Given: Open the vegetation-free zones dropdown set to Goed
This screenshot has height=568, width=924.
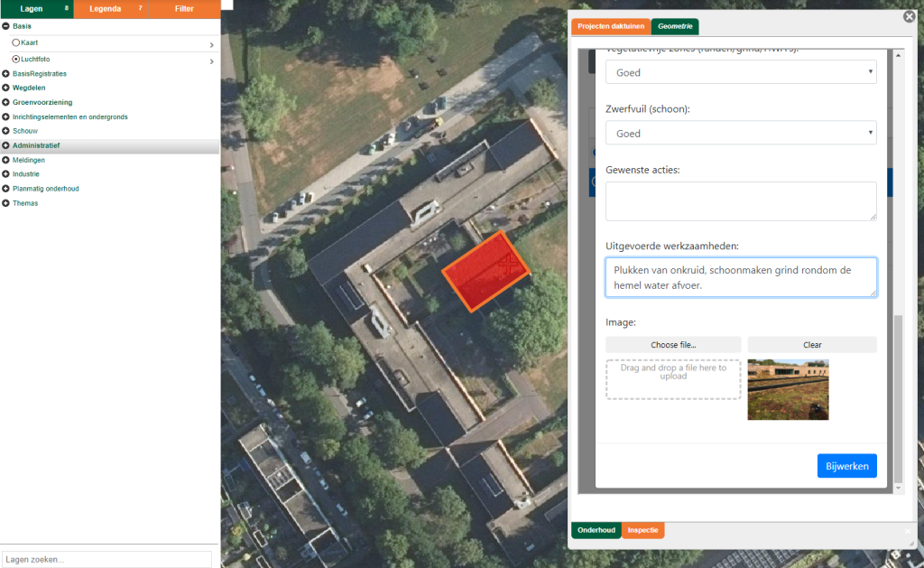Looking at the screenshot, I should point(741,72).
